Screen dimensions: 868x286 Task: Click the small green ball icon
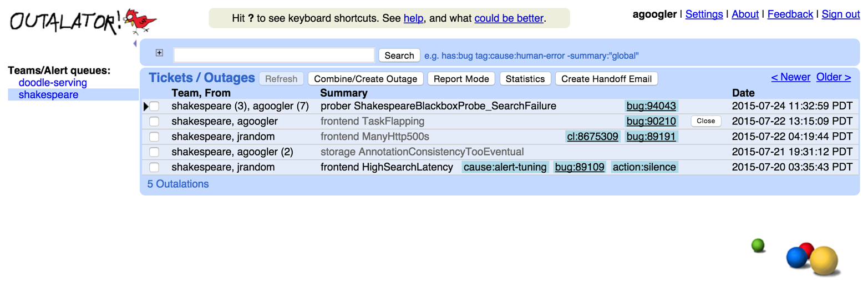pyautogui.click(x=758, y=245)
